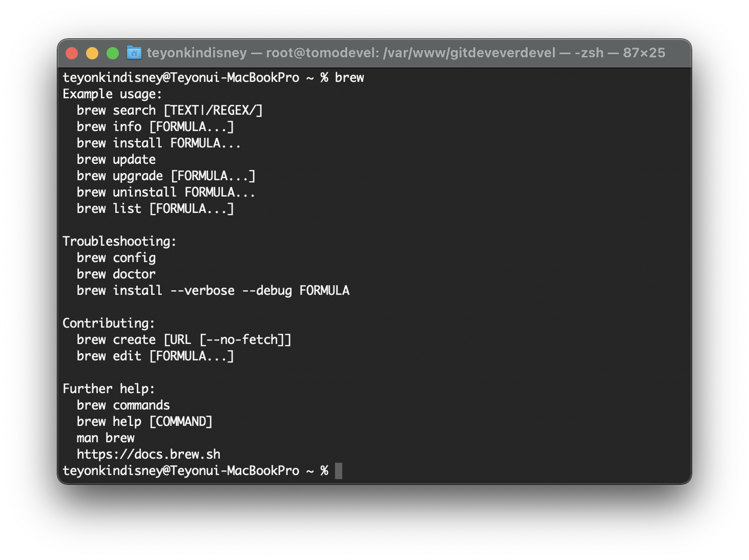This screenshot has width=749, height=560.
Task: Click the 'brew info [FORMULA...]' line
Action: click(155, 126)
